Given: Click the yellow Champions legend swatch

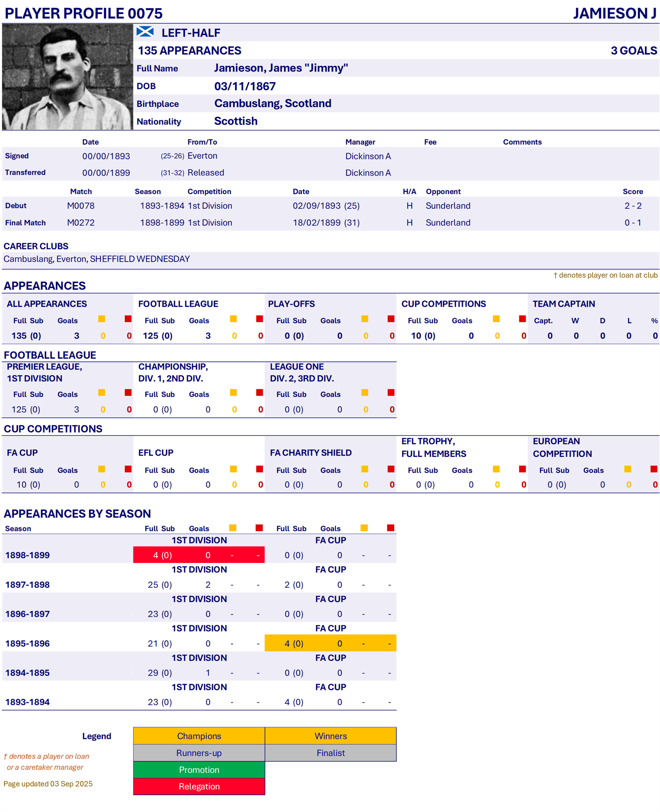Looking at the screenshot, I should click(x=199, y=736).
